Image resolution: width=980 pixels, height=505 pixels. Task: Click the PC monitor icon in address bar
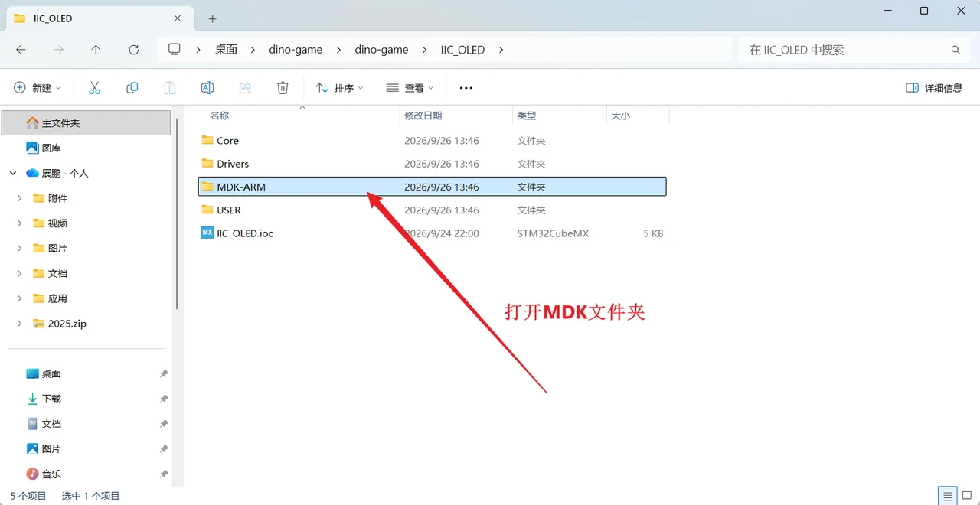click(175, 50)
